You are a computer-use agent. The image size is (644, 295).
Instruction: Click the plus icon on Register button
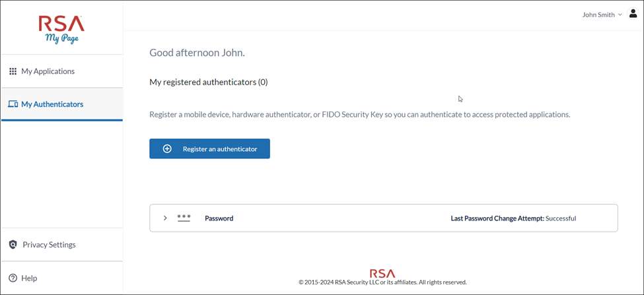click(167, 149)
